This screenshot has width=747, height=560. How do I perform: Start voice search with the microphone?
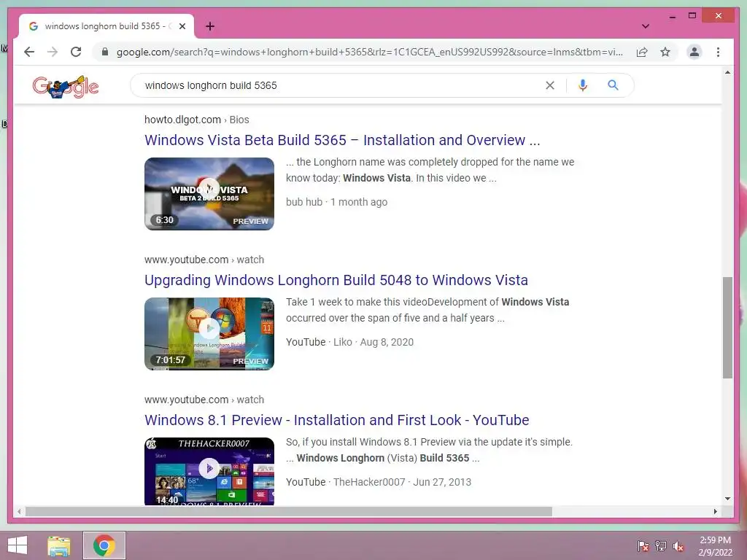[582, 85]
